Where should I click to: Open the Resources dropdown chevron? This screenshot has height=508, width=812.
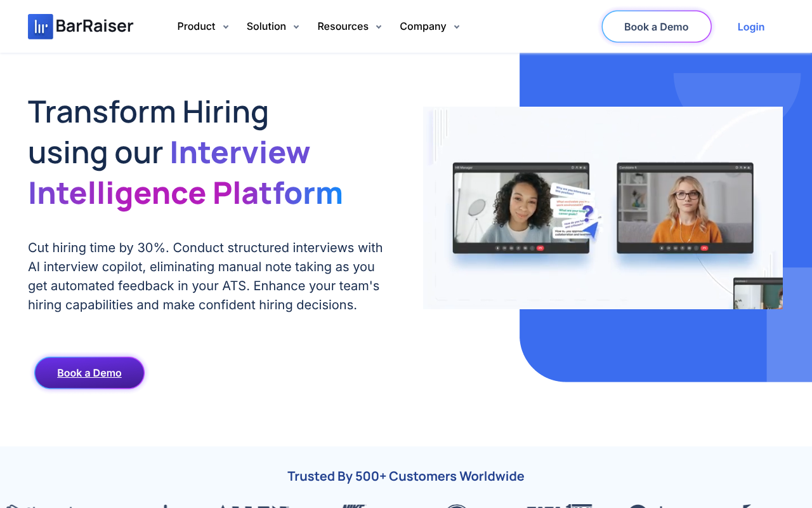[379, 27]
